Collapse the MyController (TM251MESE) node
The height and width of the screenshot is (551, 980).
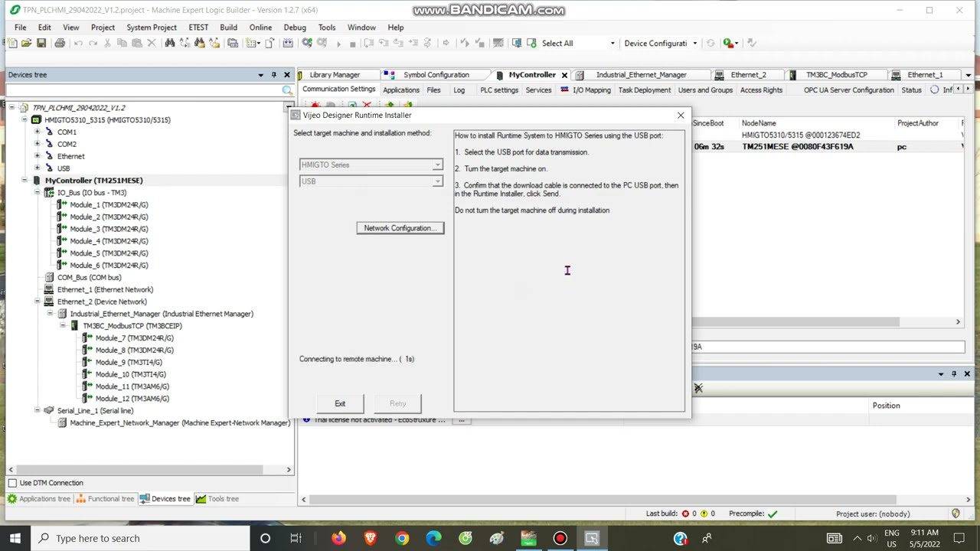click(x=24, y=181)
